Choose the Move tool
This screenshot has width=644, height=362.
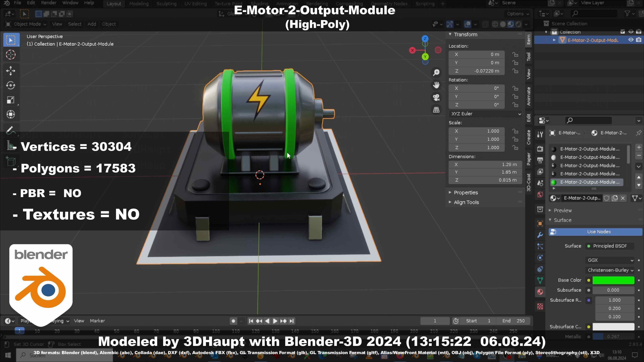click(11, 71)
